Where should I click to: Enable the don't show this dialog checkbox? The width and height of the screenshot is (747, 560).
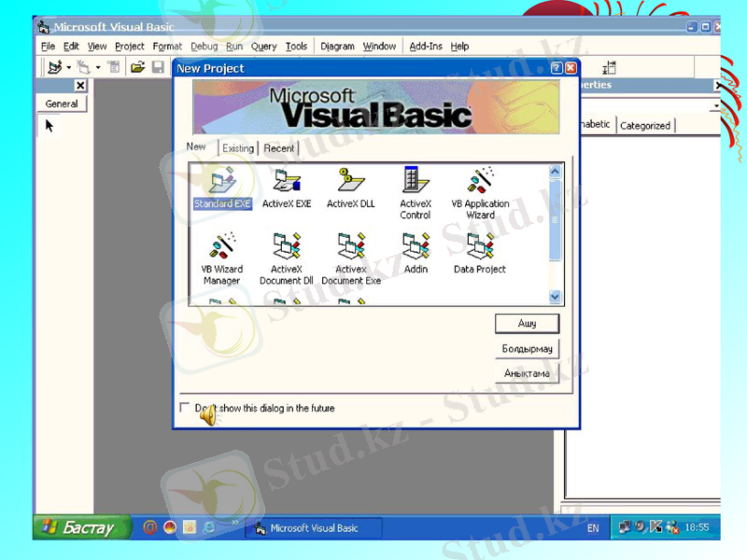click(x=184, y=408)
